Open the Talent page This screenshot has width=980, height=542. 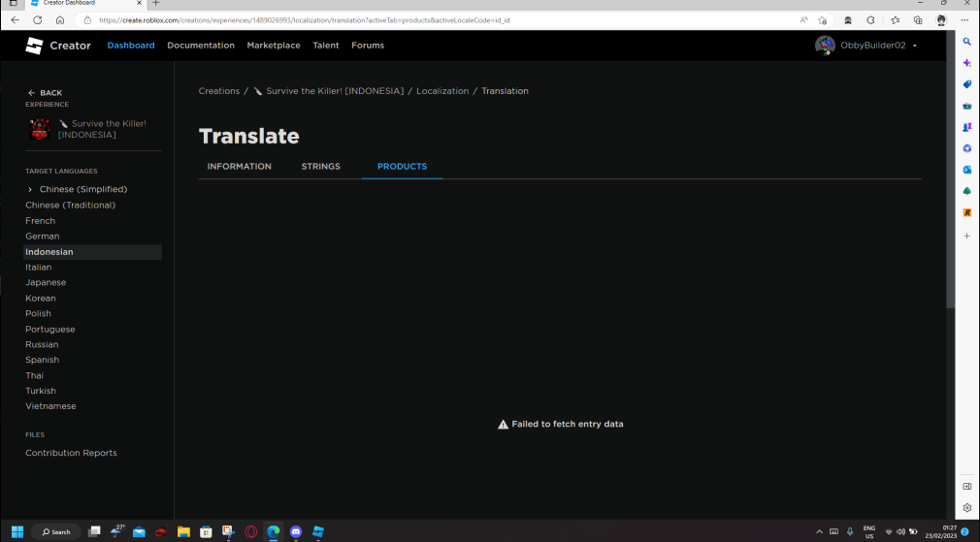(x=326, y=46)
